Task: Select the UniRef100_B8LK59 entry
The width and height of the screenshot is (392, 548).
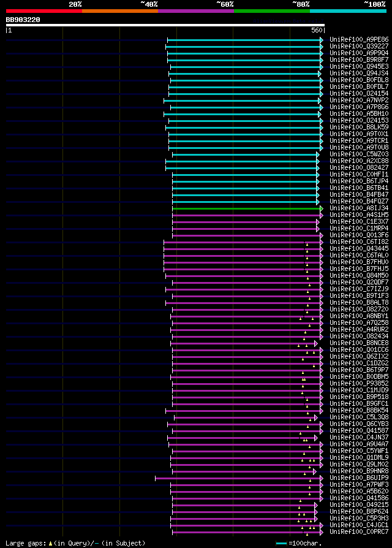Action: (x=359, y=127)
